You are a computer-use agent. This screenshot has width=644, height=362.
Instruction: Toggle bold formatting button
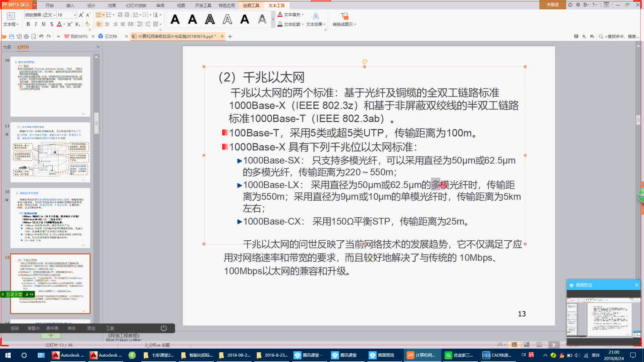click(x=28, y=24)
